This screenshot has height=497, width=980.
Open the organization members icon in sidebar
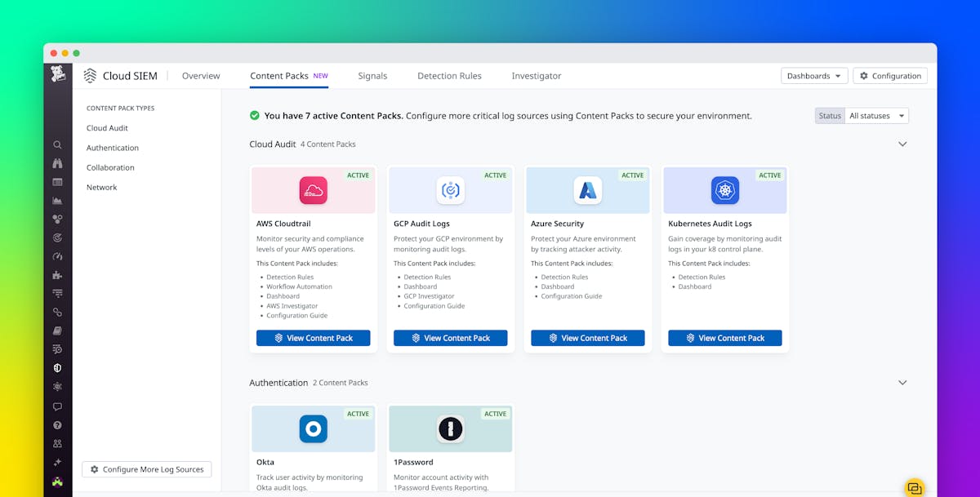(57, 443)
